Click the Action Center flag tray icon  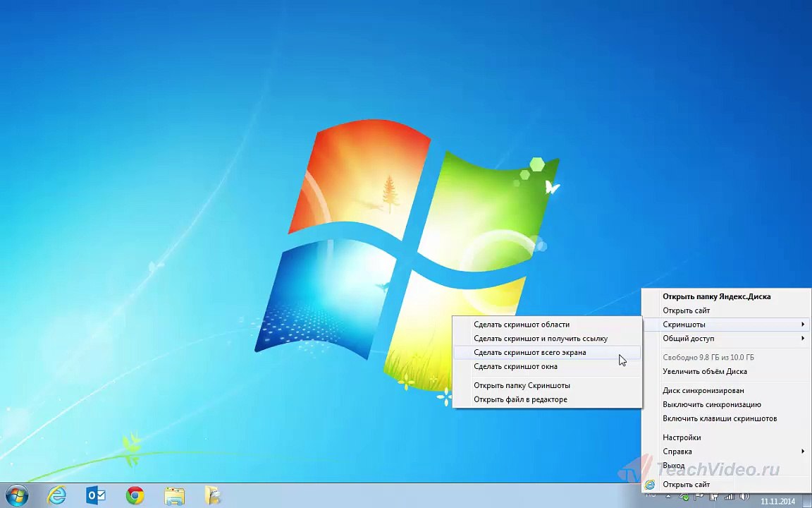point(698,497)
